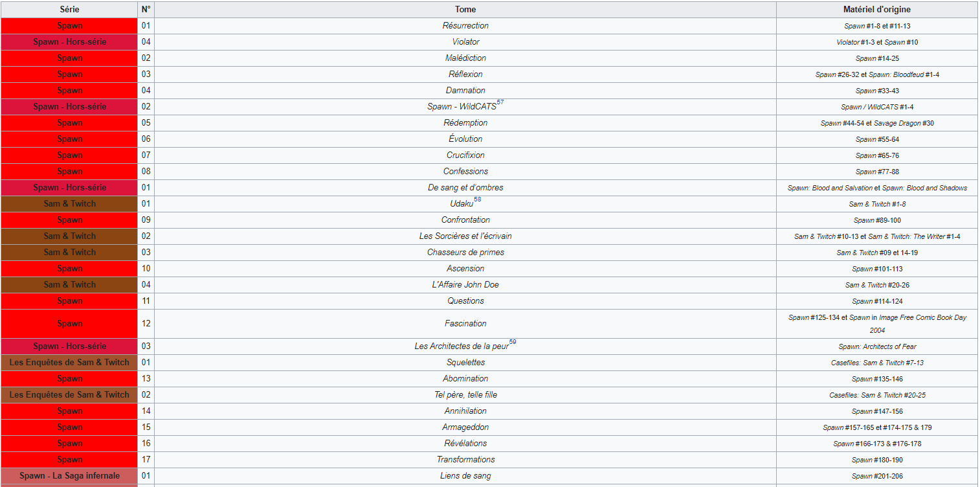Click footnote 57 next to Spawn - WildCATS
Screen dimensions: 980x487
tap(500, 103)
